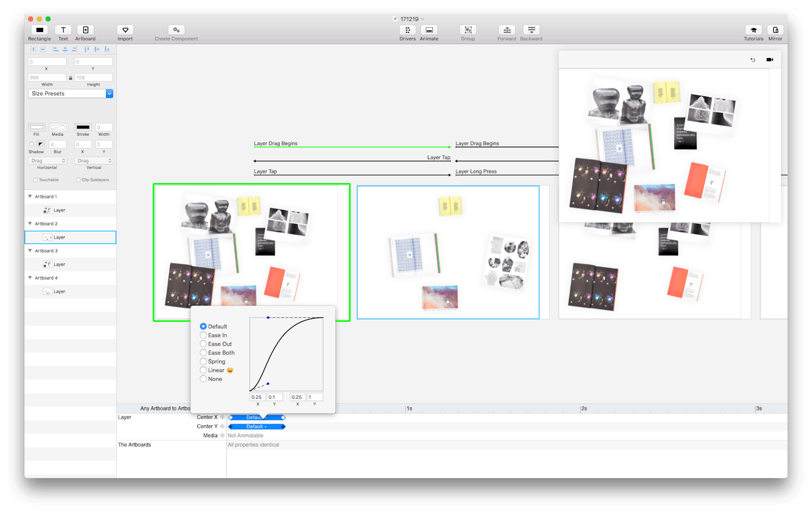
Task: Click the Center Y Default animation bar
Action: tap(256, 427)
